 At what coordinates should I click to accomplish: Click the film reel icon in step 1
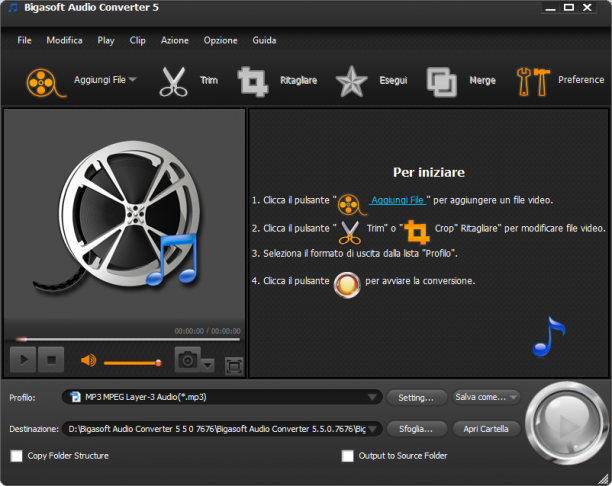point(351,204)
